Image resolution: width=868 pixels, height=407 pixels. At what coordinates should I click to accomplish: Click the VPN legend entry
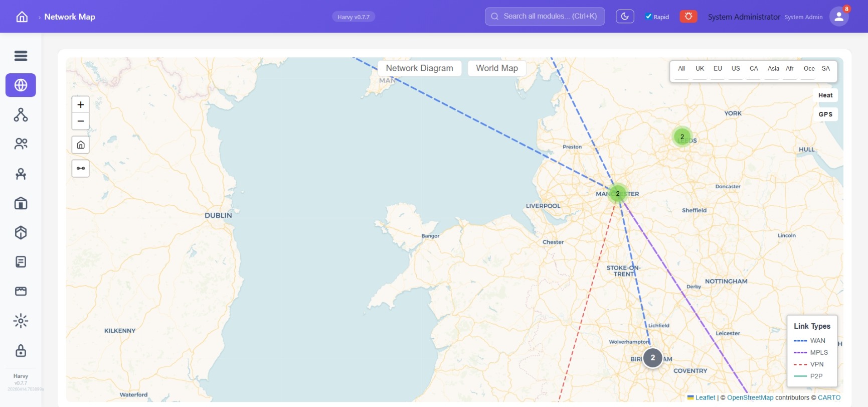(x=809, y=364)
